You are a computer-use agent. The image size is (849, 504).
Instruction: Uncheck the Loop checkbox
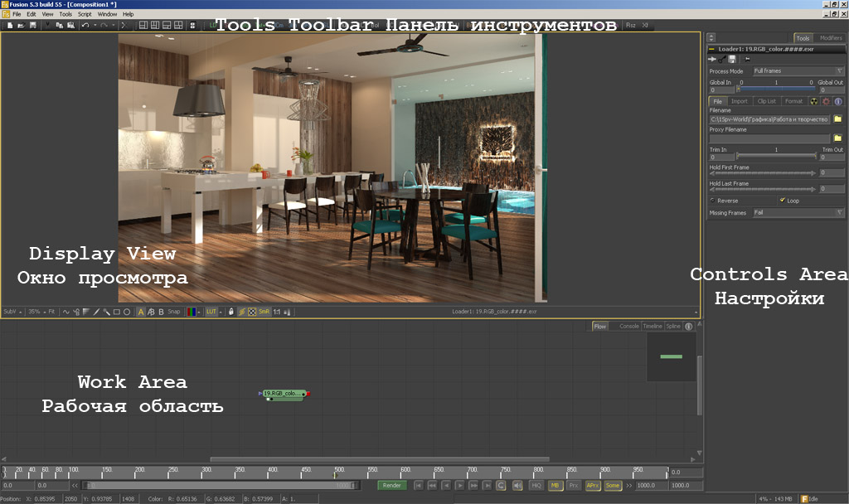[x=782, y=201]
